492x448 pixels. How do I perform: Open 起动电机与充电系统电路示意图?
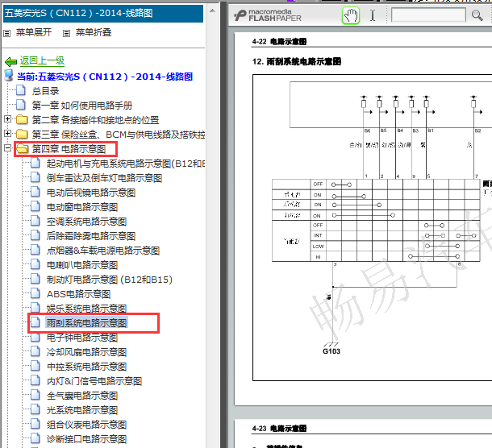pos(126,164)
